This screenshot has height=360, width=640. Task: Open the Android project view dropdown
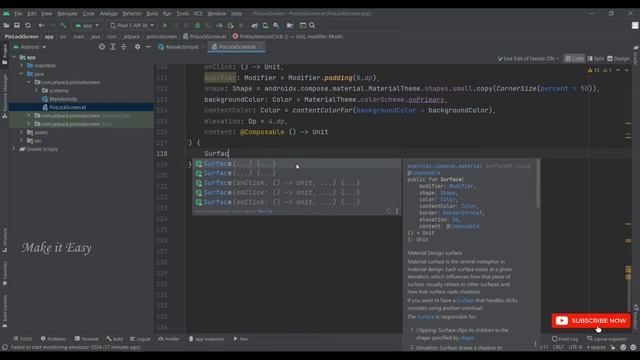pyautogui.click(x=30, y=47)
